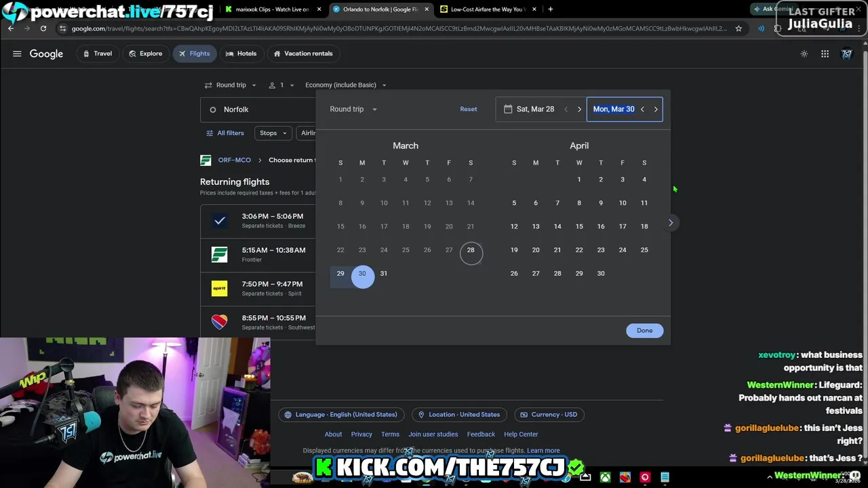Go back with the browser back arrow
This screenshot has height=488, width=868.
pos(11,28)
